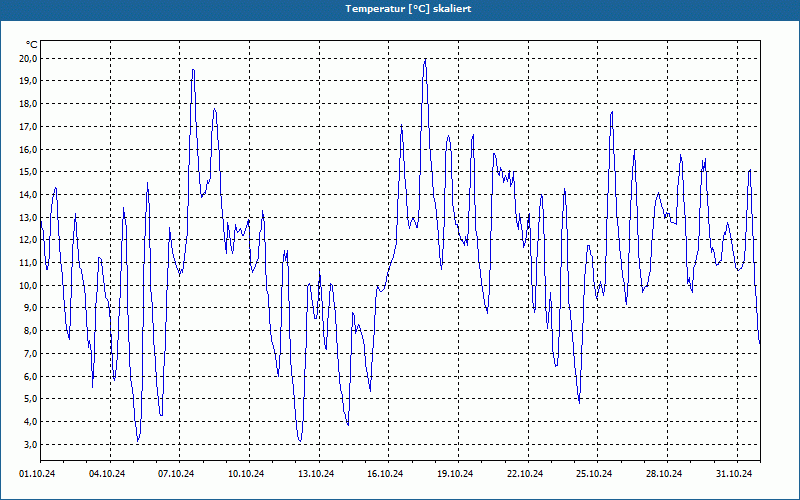Click the 8,0 y-axis label

(x=30, y=331)
